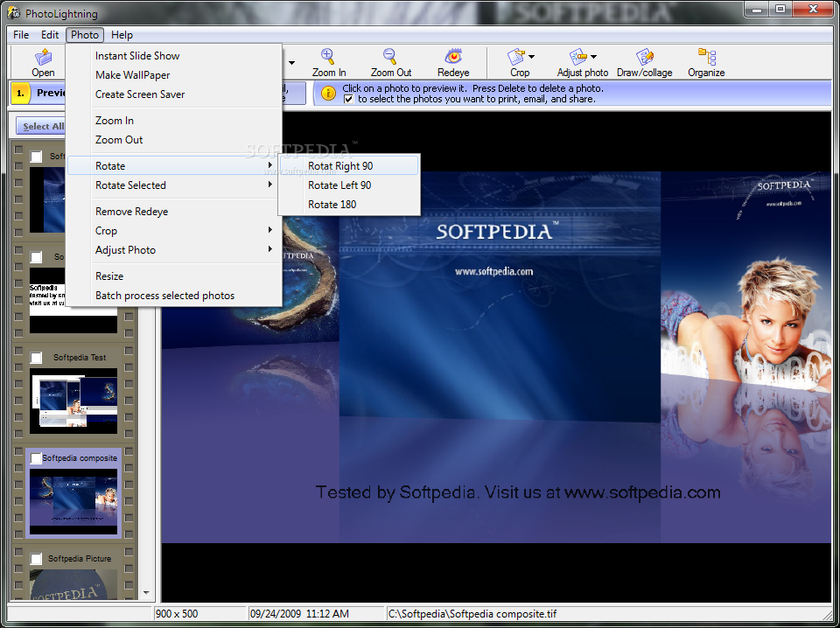
Task: Click the Select All button
Action: pyautogui.click(x=41, y=126)
